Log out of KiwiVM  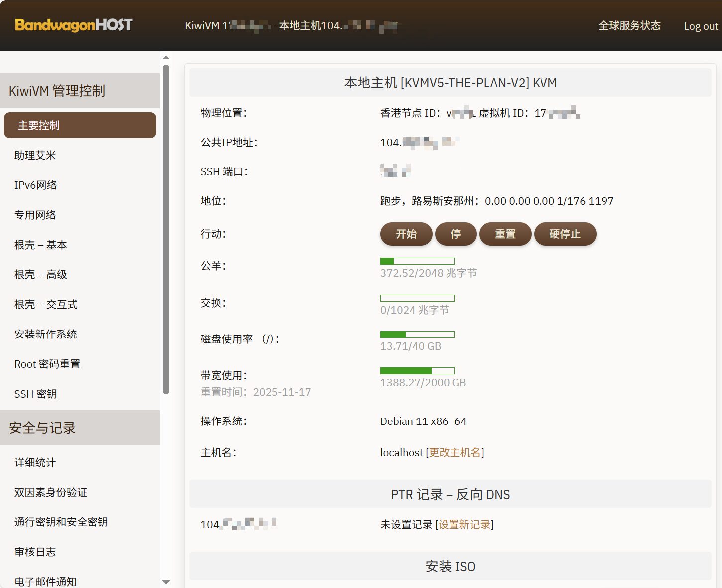(700, 26)
